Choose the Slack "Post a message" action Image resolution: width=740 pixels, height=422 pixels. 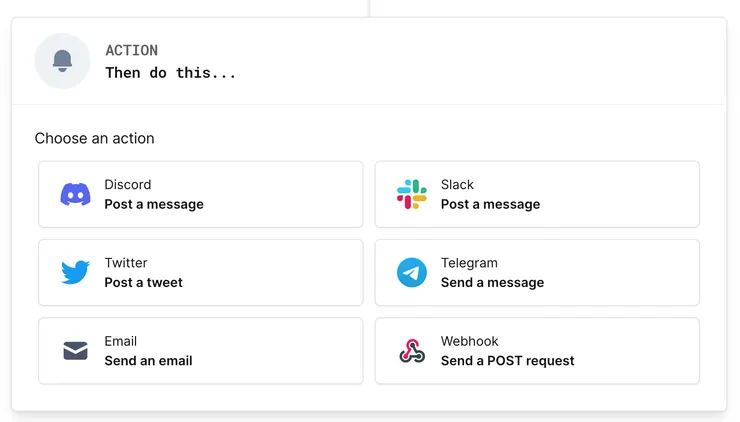click(x=490, y=204)
